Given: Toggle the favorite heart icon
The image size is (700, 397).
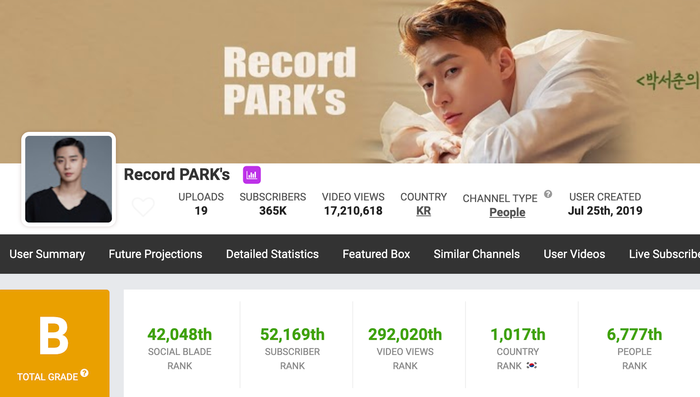Looking at the screenshot, I should [143, 207].
